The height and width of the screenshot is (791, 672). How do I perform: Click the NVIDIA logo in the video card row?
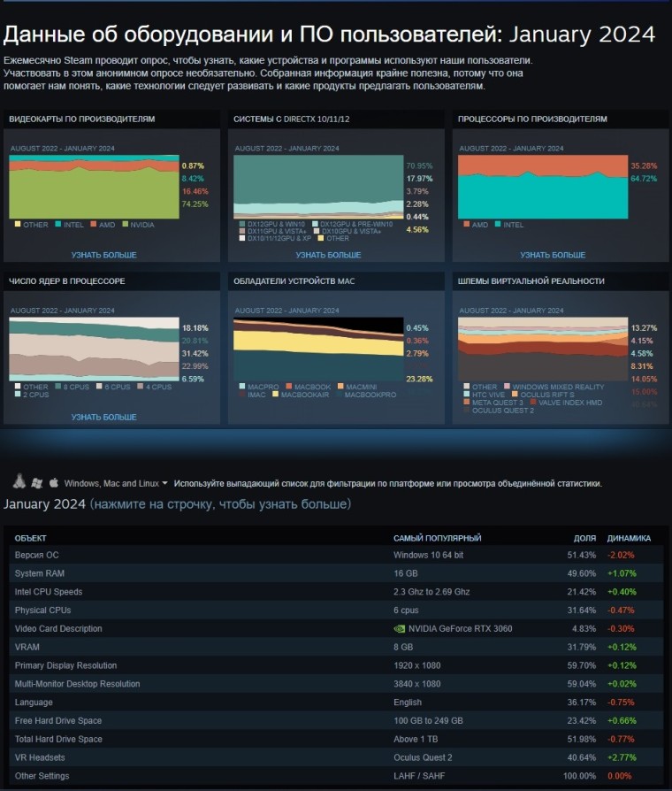[x=399, y=629]
